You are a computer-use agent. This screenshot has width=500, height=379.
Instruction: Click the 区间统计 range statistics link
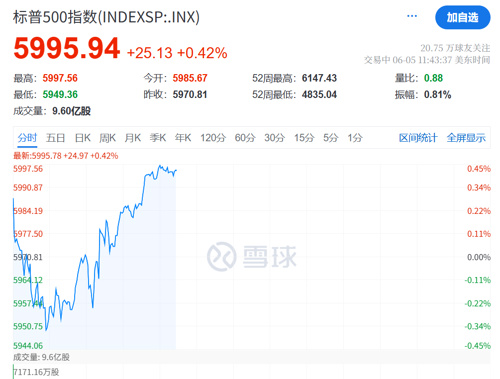[x=418, y=138]
